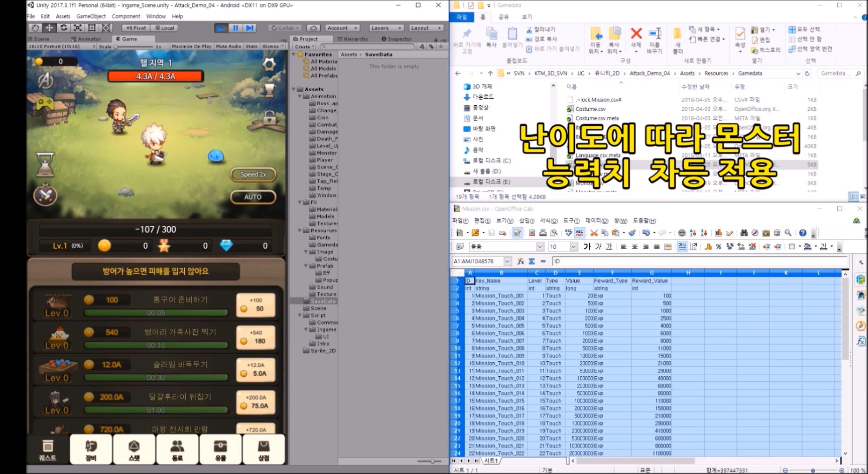Open font size dropdown in Calc
Viewport: 868px width, 474px height.
coord(573,247)
